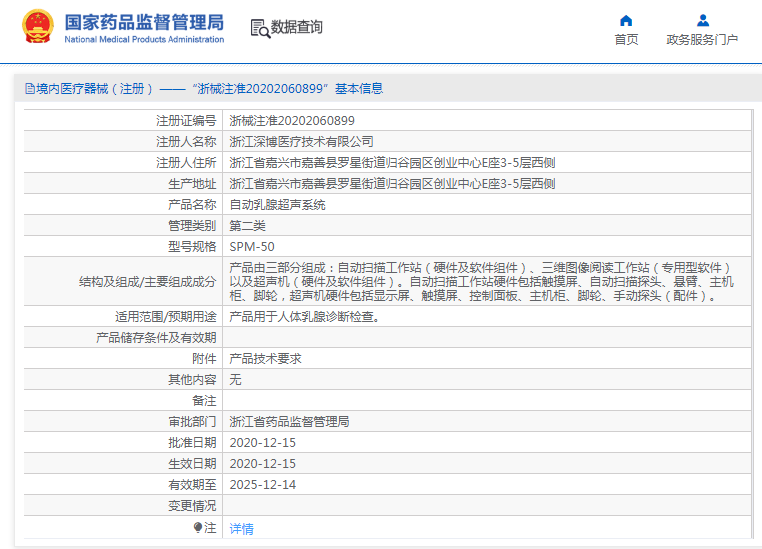Click approval department 浙江省药品监督管理局
The height and width of the screenshot is (549, 762).
pos(289,421)
